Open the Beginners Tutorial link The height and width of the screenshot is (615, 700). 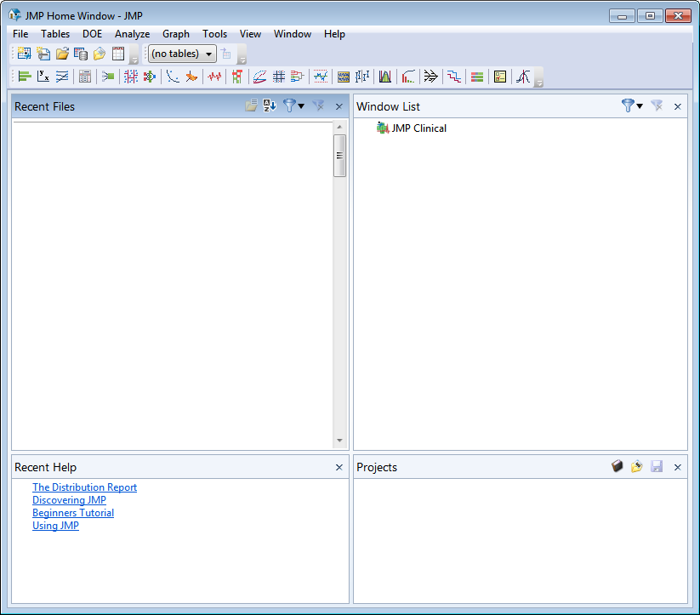[73, 513]
